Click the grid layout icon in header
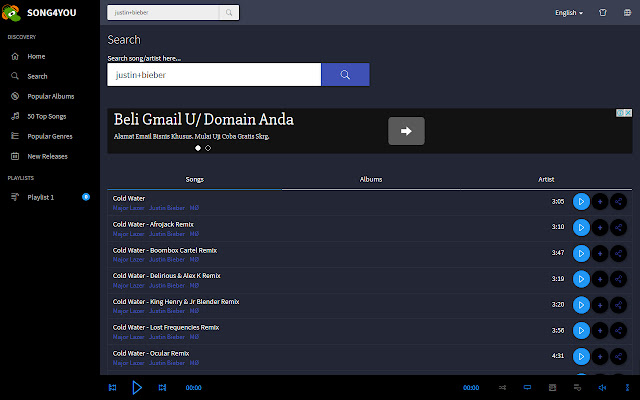640x400 pixels. tap(627, 13)
